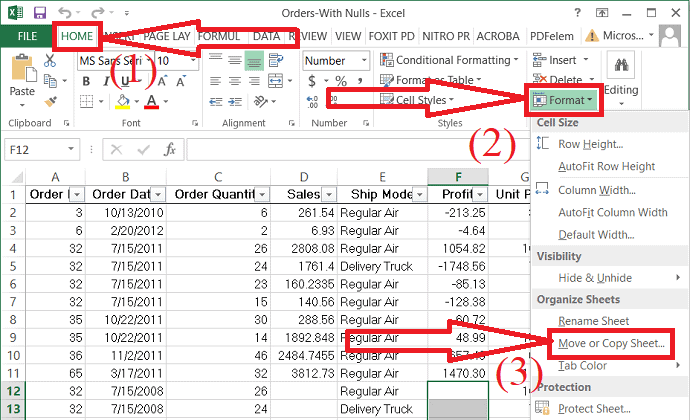Click the Save icon in quick access toolbar
This screenshot has width=690, height=420.
40,13
